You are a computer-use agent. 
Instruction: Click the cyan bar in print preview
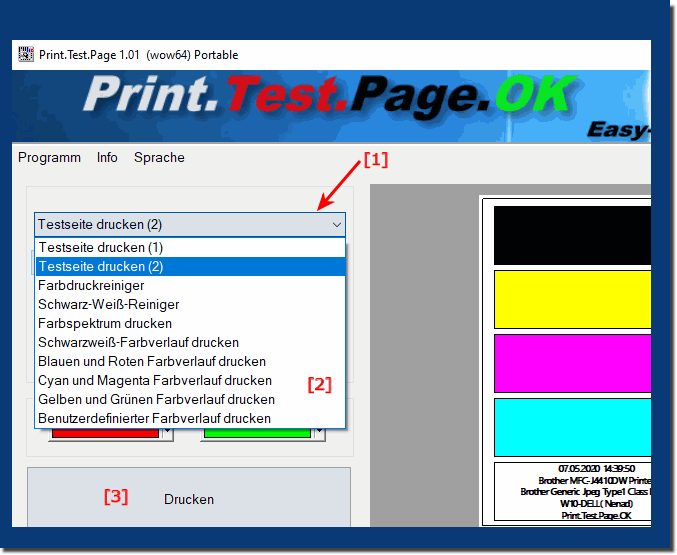[572, 427]
